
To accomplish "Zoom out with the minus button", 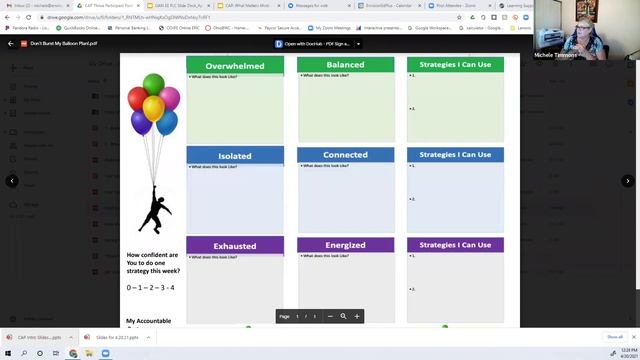I will coord(330,316).
